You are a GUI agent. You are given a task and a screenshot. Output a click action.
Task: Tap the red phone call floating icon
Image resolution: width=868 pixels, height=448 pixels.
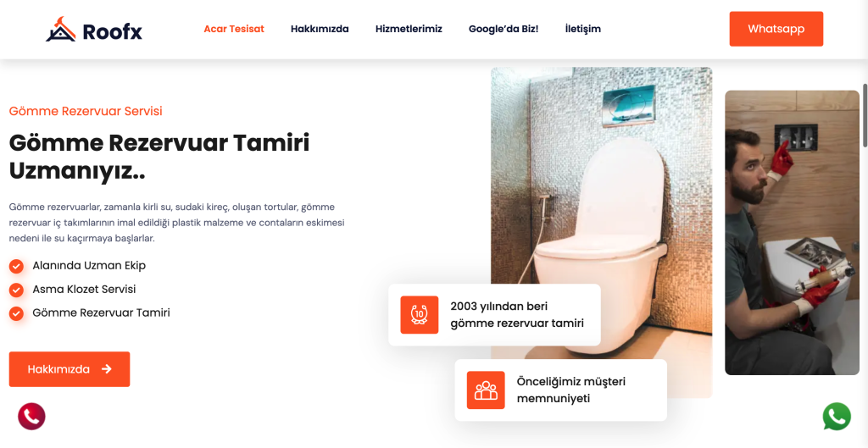[x=31, y=417]
